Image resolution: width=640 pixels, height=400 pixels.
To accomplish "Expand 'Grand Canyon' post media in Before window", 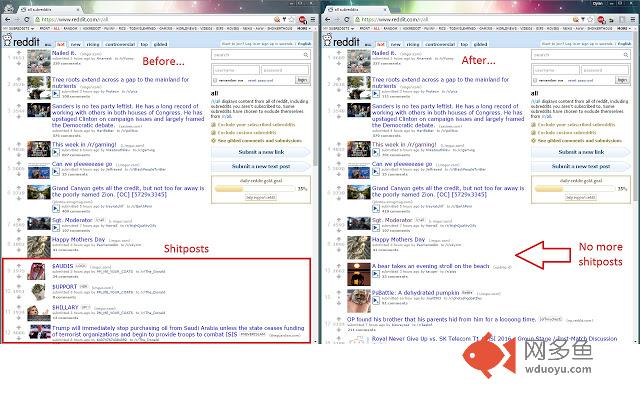I will click(56, 209).
